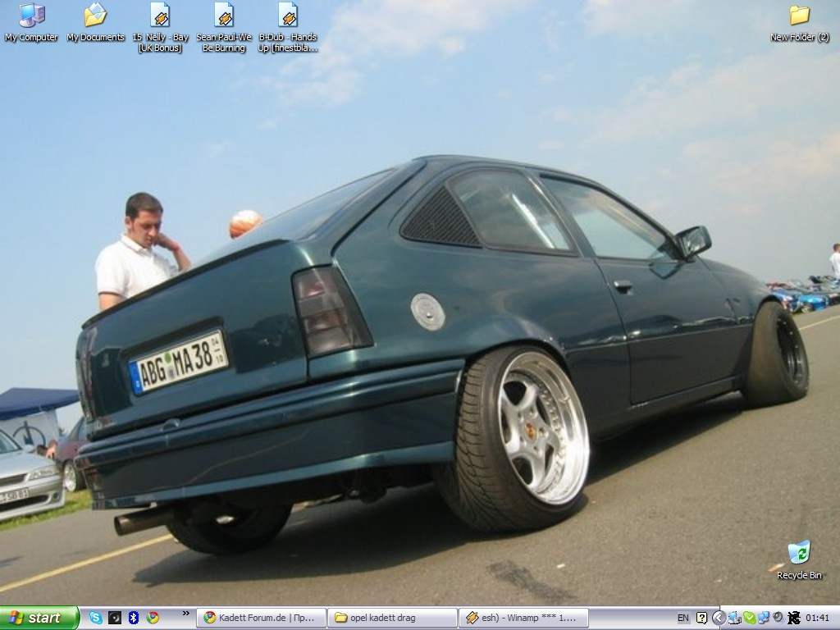Open the My Computer desktop icon
This screenshot has height=630, width=840.
(x=31, y=16)
